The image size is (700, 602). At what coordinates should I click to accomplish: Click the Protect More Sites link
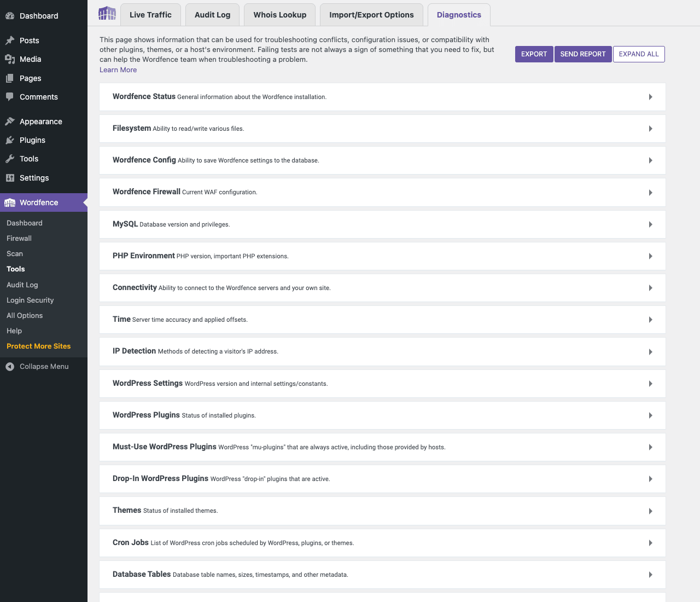tap(39, 346)
